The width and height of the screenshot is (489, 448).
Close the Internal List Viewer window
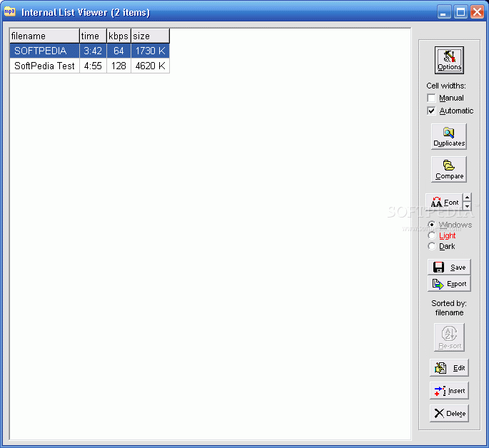[477, 12]
